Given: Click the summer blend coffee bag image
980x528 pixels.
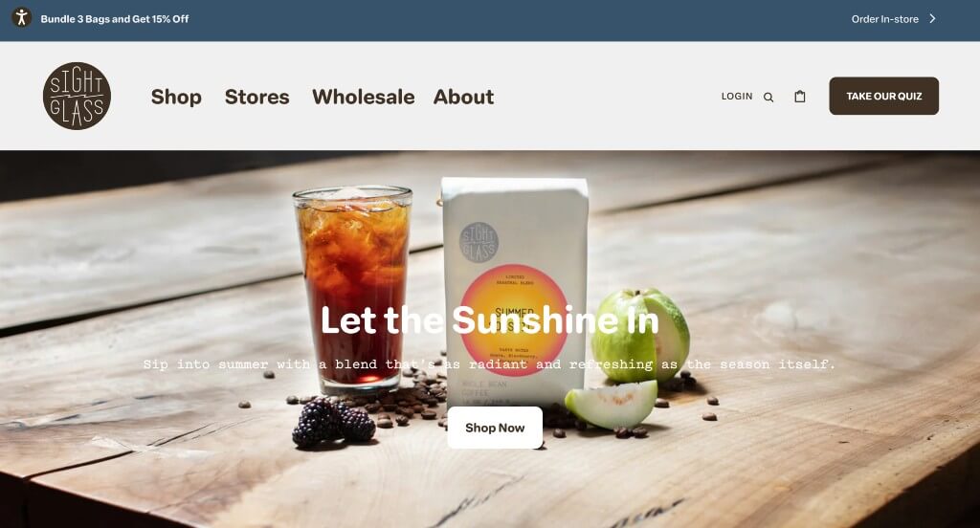Looking at the screenshot, I should (x=514, y=291).
